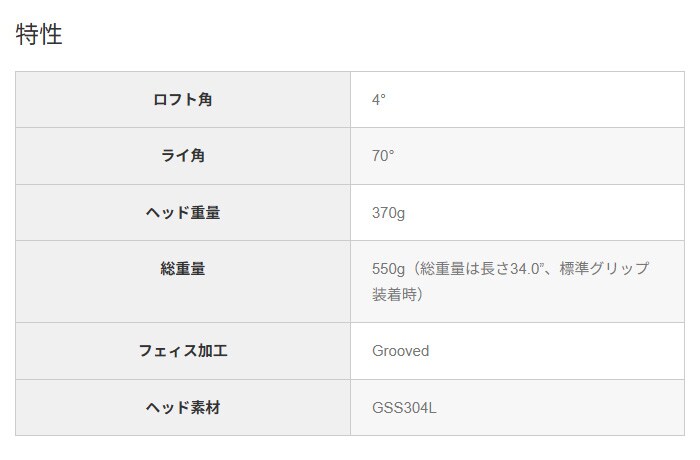
Task: Click the 370g head weight value
Action: (x=388, y=212)
